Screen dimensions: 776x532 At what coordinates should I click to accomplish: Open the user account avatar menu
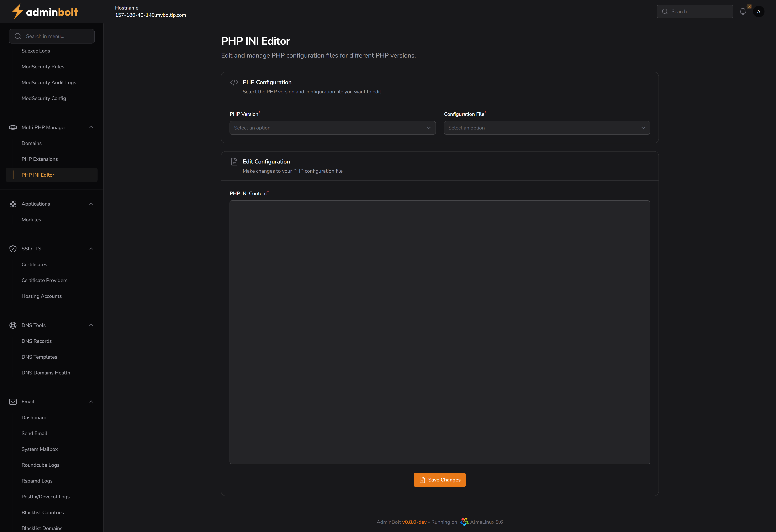coord(759,11)
